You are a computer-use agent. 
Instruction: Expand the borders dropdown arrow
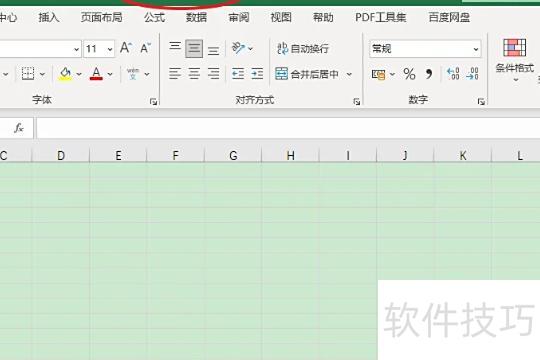click(x=42, y=74)
